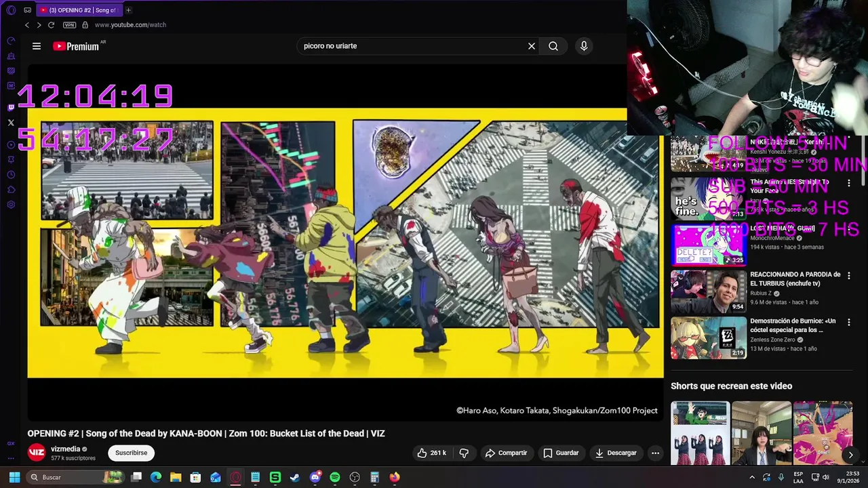The image size is (868, 488).
Task: Dislike the video
Action: coord(464,453)
